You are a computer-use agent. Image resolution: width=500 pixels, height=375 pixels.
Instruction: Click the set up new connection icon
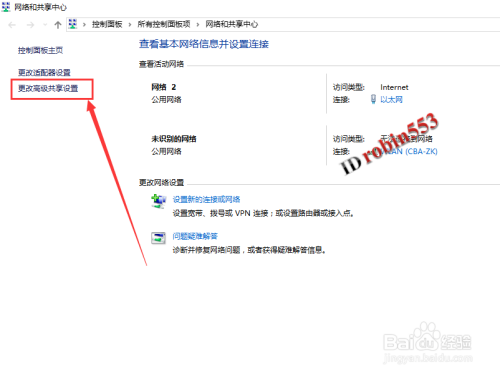(159, 201)
